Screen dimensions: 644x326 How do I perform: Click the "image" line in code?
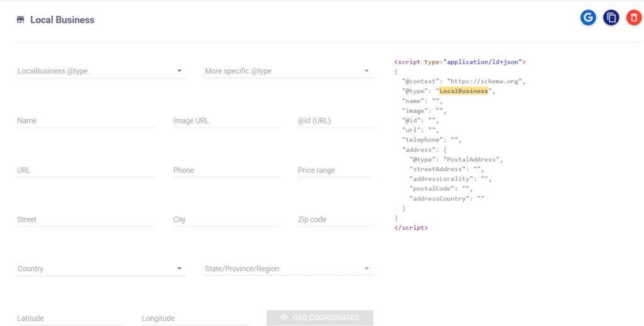[424, 111]
